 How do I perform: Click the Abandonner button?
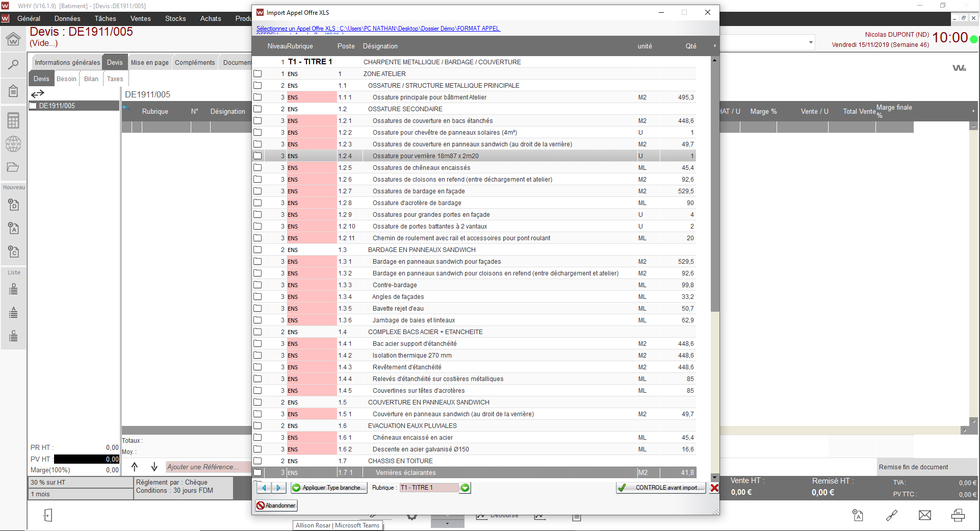coord(276,505)
